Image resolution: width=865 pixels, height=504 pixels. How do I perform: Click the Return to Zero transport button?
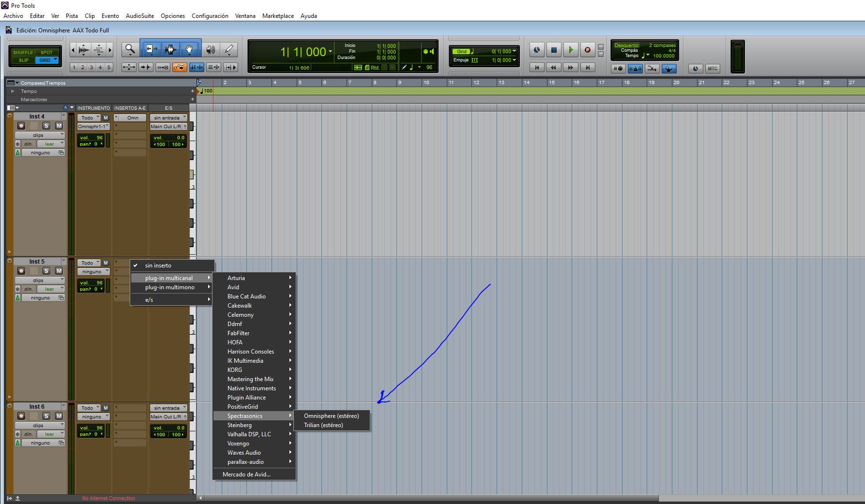[537, 68]
